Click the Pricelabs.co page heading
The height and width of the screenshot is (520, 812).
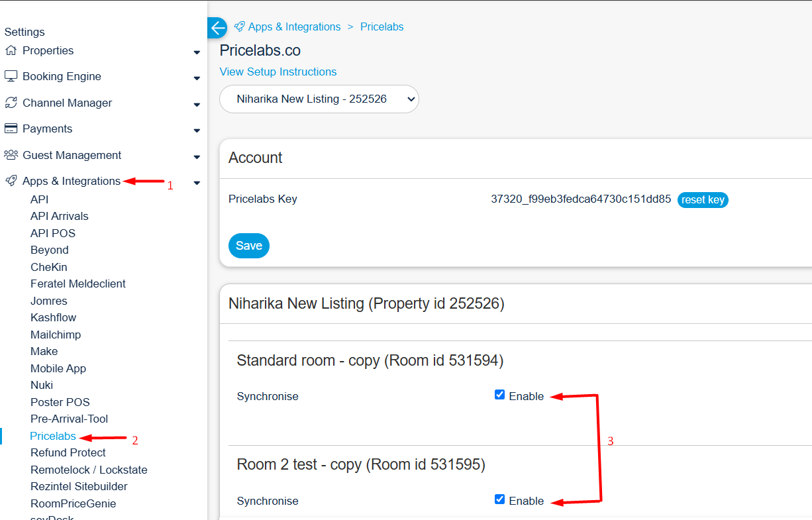click(260, 50)
